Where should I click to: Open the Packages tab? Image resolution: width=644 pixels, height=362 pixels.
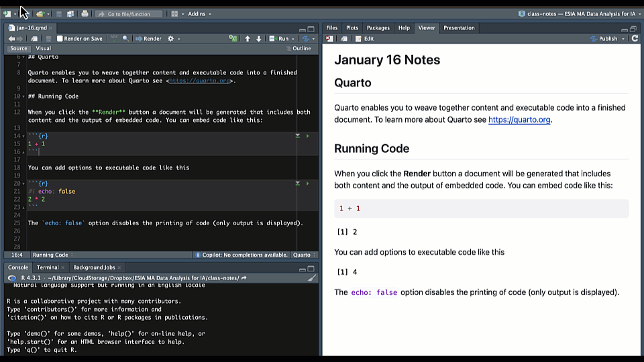click(x=378, y=28)
